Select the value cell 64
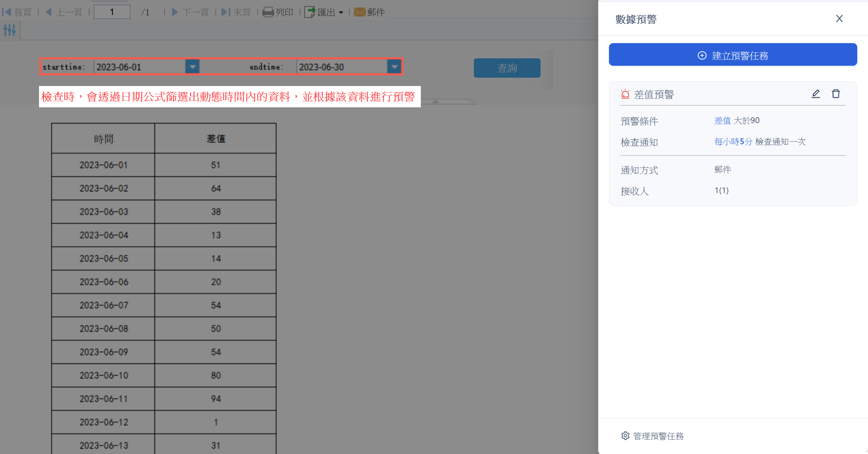Screen dimensions: 868x454 (215, 188)
